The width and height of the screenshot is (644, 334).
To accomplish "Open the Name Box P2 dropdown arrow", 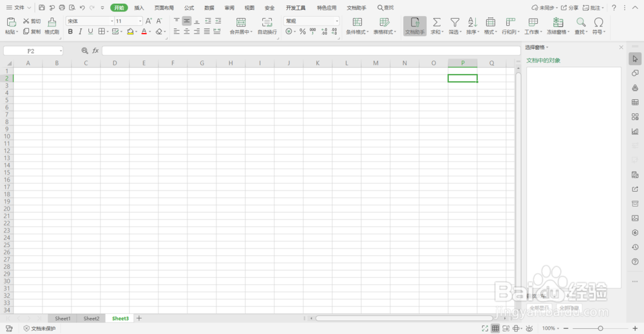I will pyautogui.click(x=61, y=51).
